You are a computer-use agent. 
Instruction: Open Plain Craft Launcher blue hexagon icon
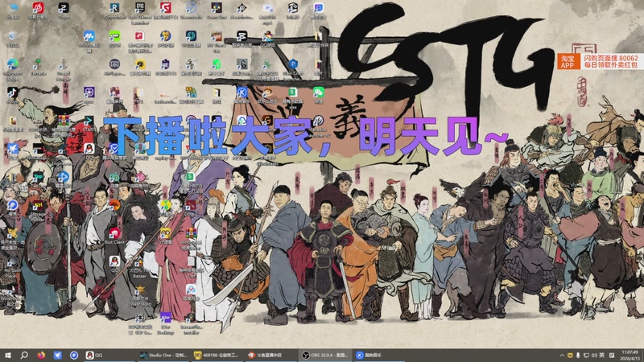pos(293,68)
